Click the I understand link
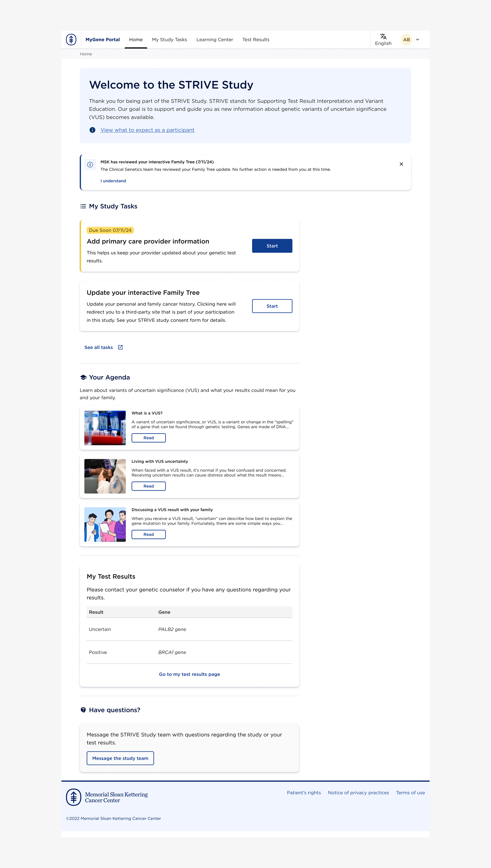Viewport: 491px width, 868px height. (113, 181)
